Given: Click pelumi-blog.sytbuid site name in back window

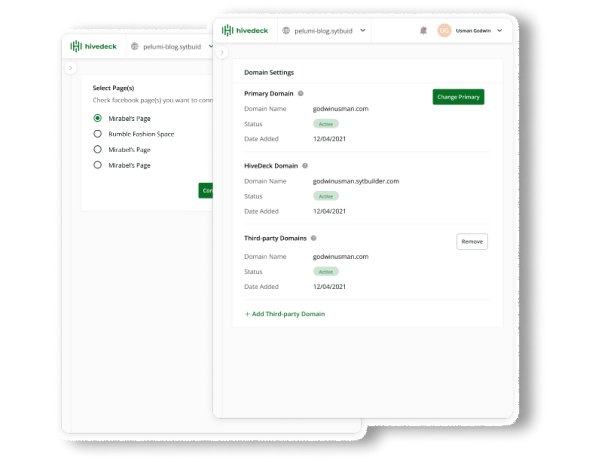Looking at the screenshot, I should coord(172,47).
